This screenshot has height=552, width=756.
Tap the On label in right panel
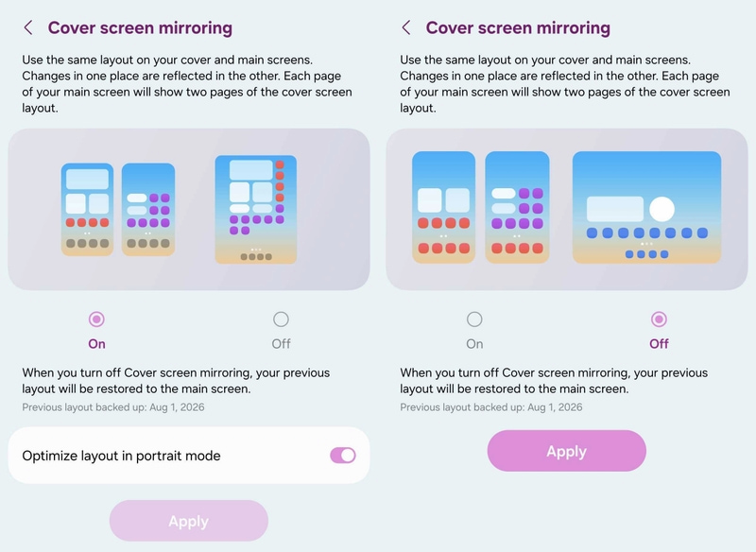[x=474, y=344]
